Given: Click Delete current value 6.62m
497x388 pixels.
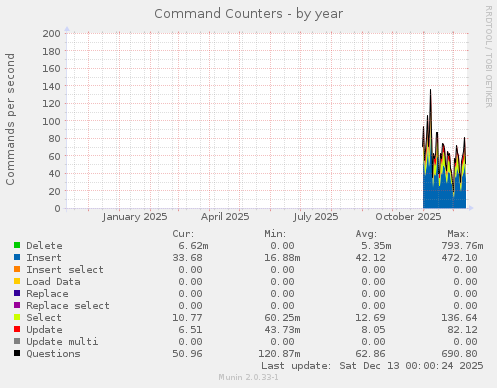Looking at the screenshot, I should 193,246.
